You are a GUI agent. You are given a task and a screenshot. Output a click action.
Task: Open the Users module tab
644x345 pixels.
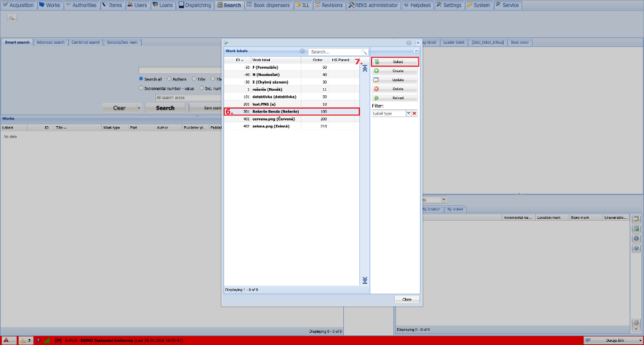[x=137, y=5]
